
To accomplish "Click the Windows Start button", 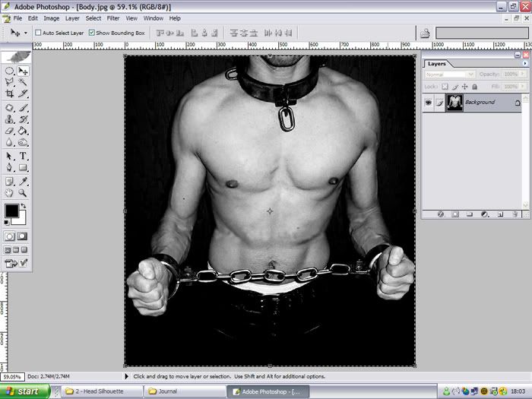I will click(x=24, y=391).
